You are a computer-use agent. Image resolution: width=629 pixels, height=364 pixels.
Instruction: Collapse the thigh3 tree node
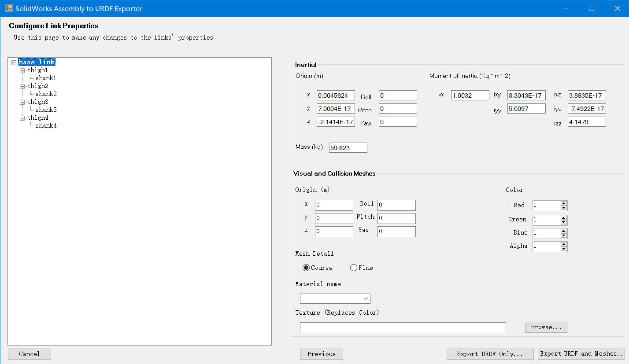click(22, 102)
